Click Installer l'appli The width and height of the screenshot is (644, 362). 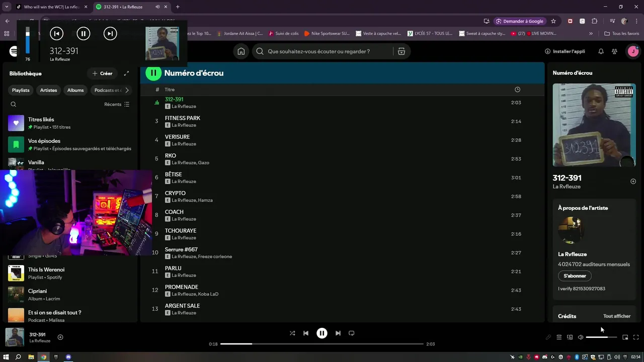pyautogui.click(x=565, y=51)
